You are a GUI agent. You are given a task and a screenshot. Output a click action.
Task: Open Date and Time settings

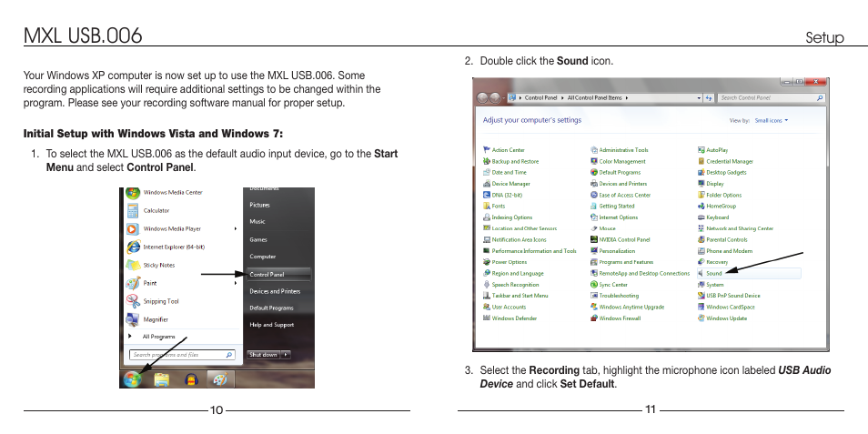(505, 172)
